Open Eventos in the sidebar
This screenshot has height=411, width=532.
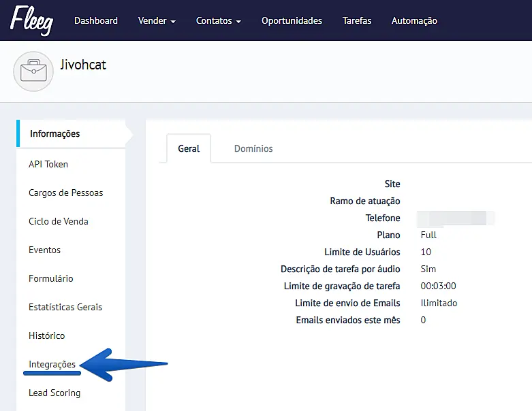coord(45,250)
